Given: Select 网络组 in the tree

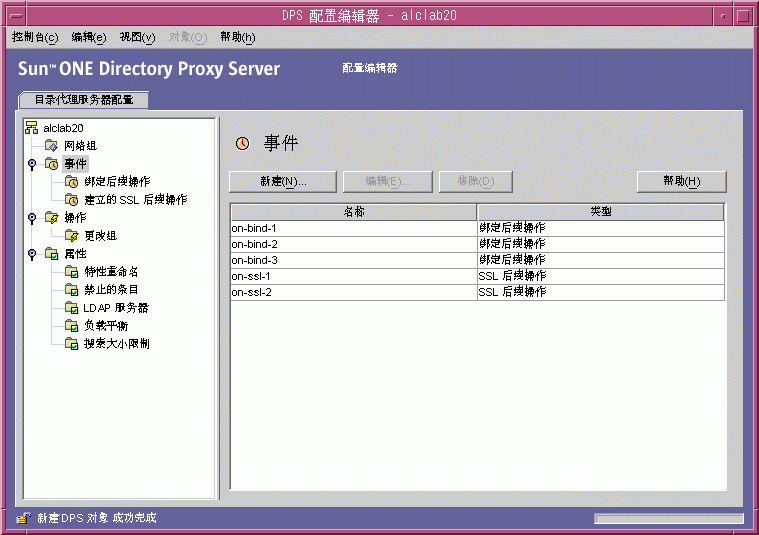Looking at the screenshot, I should pos(80,146).
